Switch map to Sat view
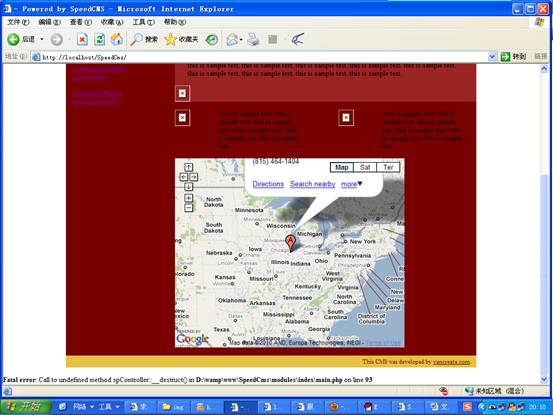 [x=365, y=167]
